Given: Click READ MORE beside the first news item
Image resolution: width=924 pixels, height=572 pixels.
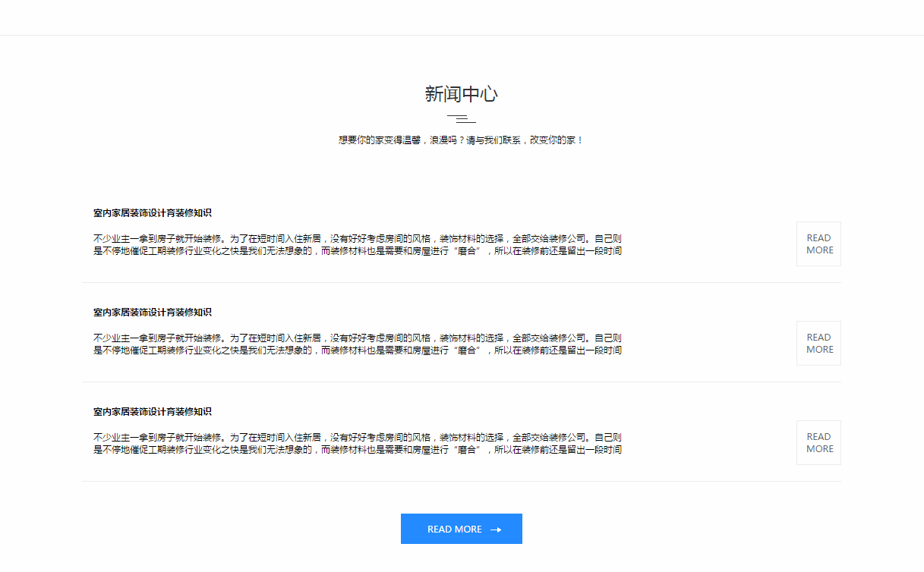Looking at the screenshot, I should (x=818, y=244).
